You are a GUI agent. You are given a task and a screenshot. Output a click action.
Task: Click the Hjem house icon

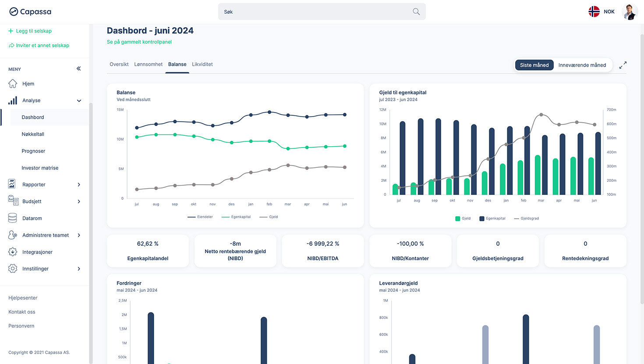point(13,84)
